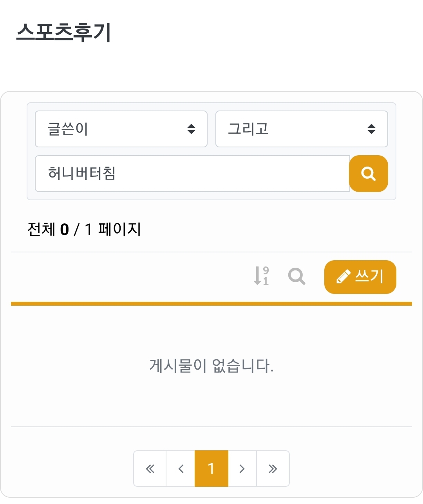Click the 전체 0 / 1 페이지 count text
The height and width of the screenshot is (504, 423).
[x=84, y=229]
